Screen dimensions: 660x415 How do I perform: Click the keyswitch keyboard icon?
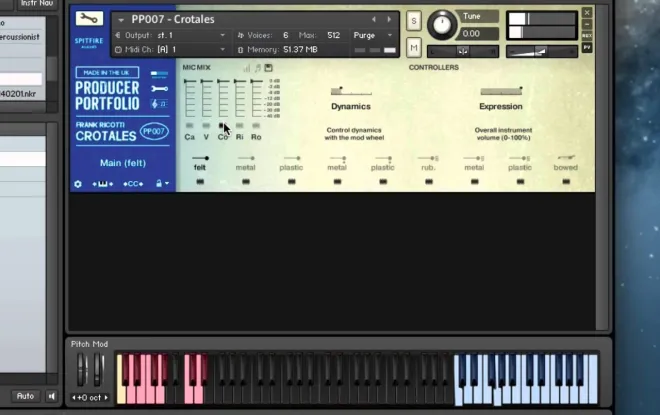pos(103,184)
